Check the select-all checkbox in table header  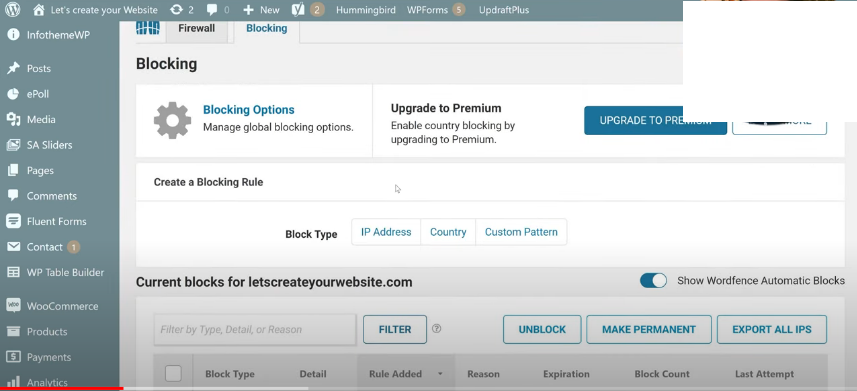click(x=173, y=374)
